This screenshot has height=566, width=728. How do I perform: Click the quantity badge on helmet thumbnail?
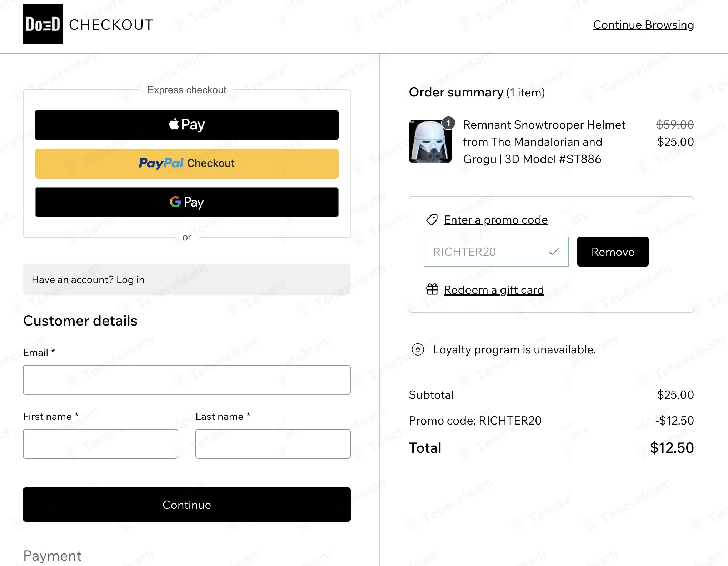448,123
